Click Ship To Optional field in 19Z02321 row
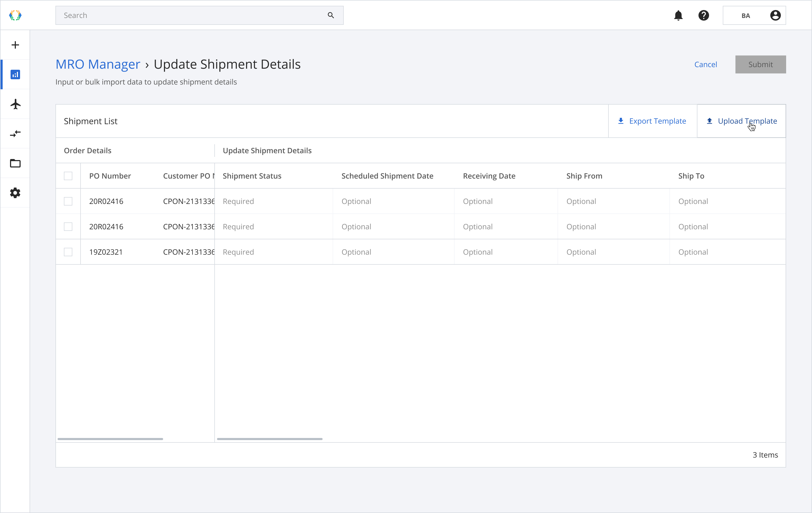Viewport: 812px width, 513px height. 728,252
